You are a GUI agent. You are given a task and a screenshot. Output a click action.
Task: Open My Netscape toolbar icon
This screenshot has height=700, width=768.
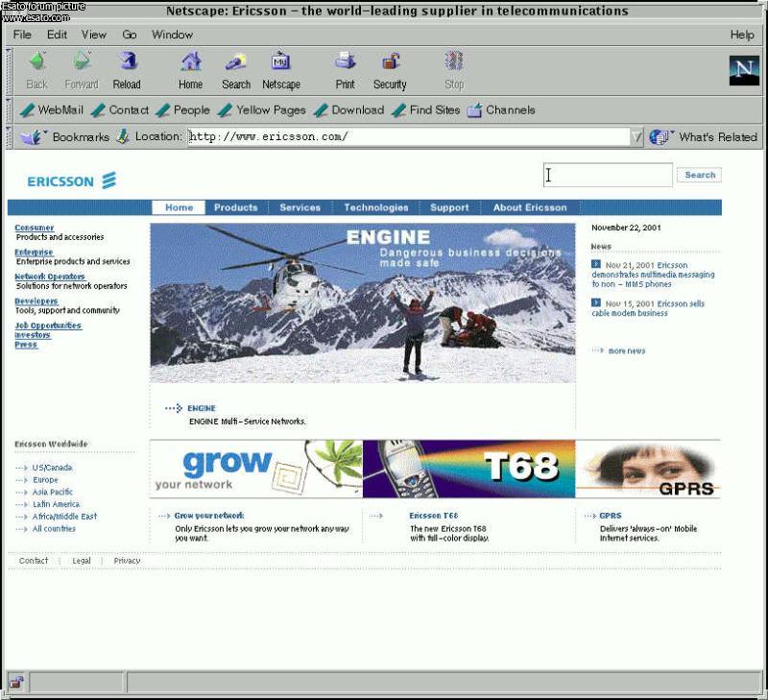click(x=280, y=61)
